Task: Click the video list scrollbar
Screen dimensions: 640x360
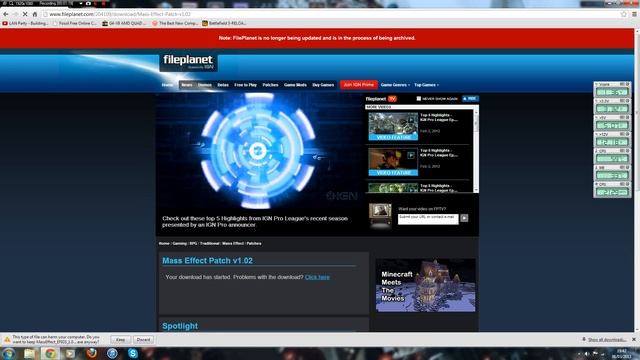Action: click(x=476, y=151)
